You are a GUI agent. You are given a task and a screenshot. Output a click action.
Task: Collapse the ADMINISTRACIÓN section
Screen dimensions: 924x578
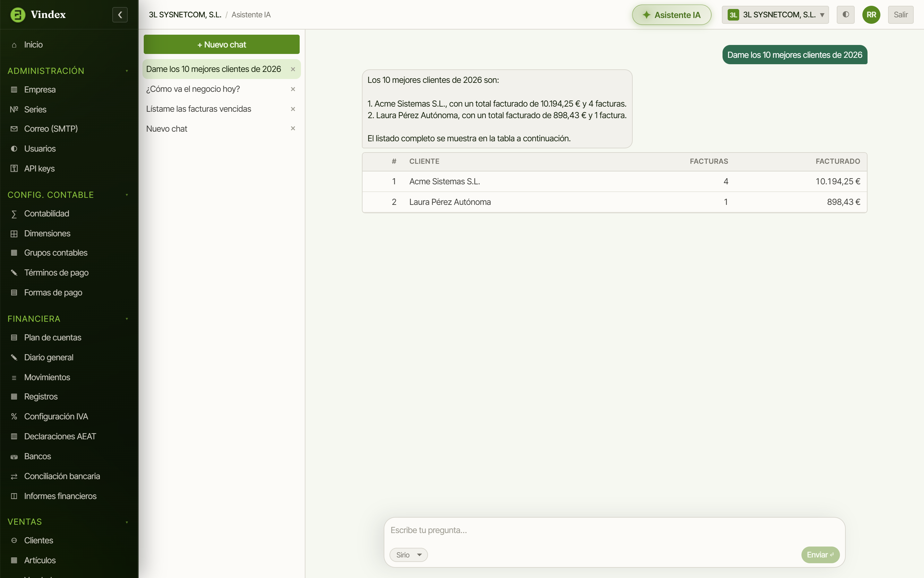(127, 71)
